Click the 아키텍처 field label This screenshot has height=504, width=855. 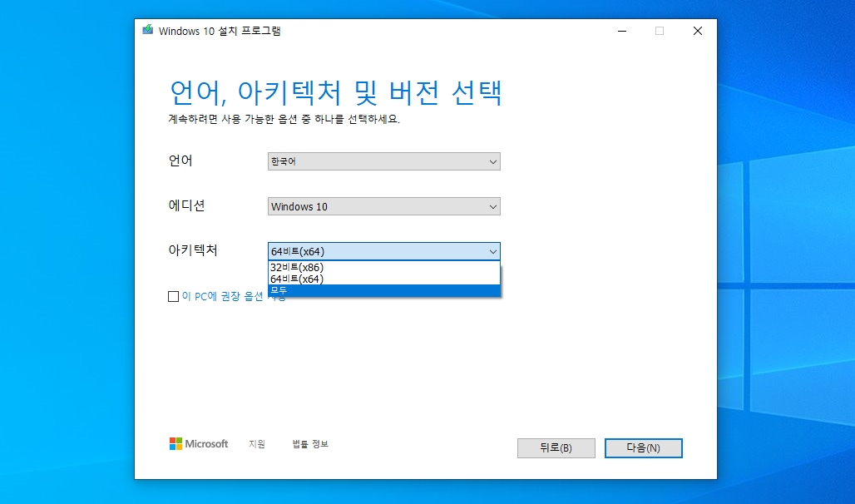click(193, 250)
